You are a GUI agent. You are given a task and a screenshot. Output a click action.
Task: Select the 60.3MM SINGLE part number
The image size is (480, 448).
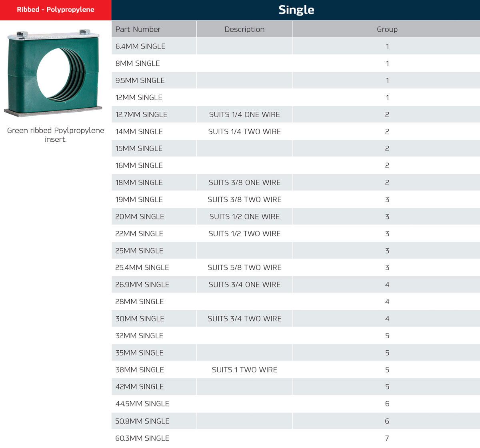pyautogui.click(x=142, y=438)
